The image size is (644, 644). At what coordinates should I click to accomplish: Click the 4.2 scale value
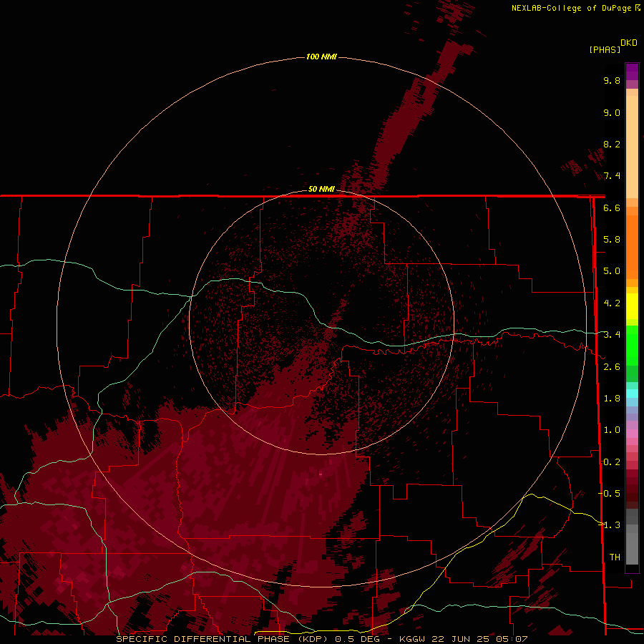pyautogui.click(x=612, y=303)
